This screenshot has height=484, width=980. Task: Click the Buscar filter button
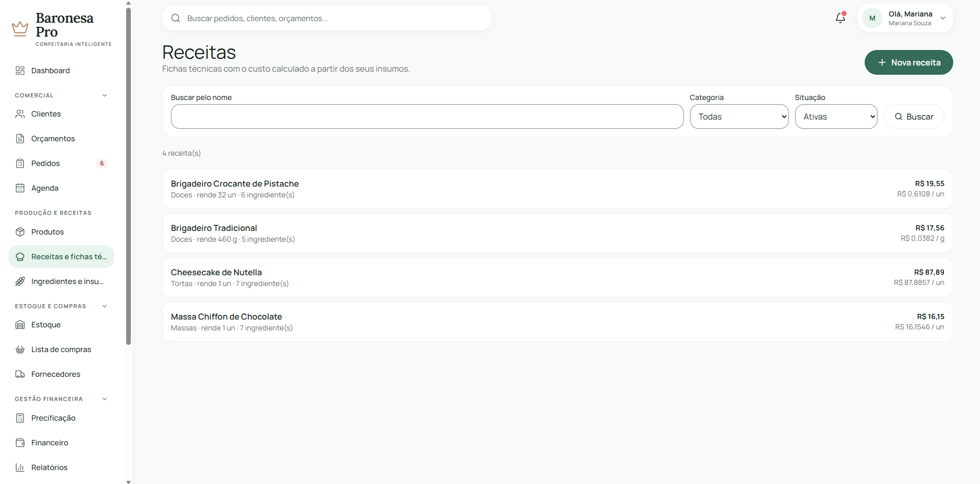[914, 116]
